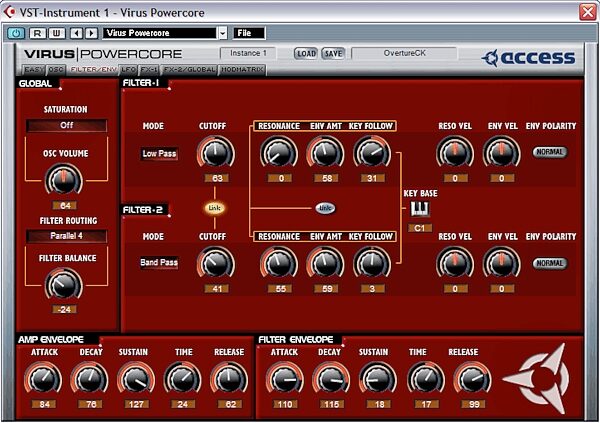Go to previous preset arrow
The width and height of the screenshot is (600, 423).
(77, 33)
